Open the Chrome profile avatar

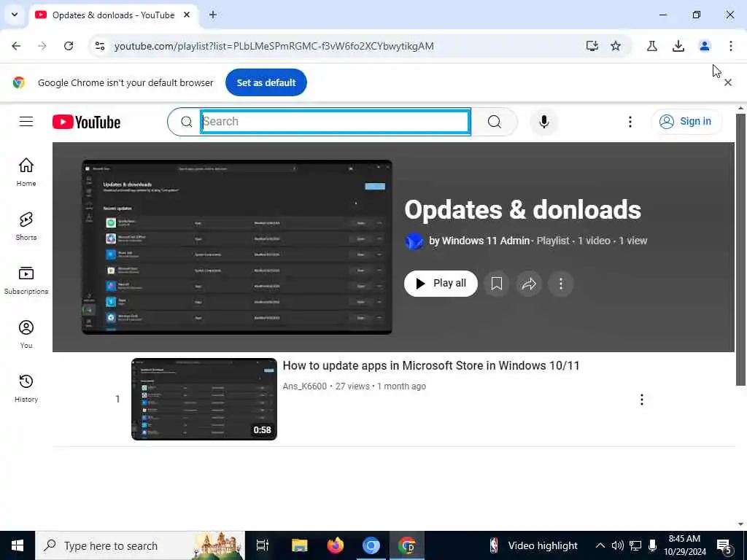coord(704,46)
